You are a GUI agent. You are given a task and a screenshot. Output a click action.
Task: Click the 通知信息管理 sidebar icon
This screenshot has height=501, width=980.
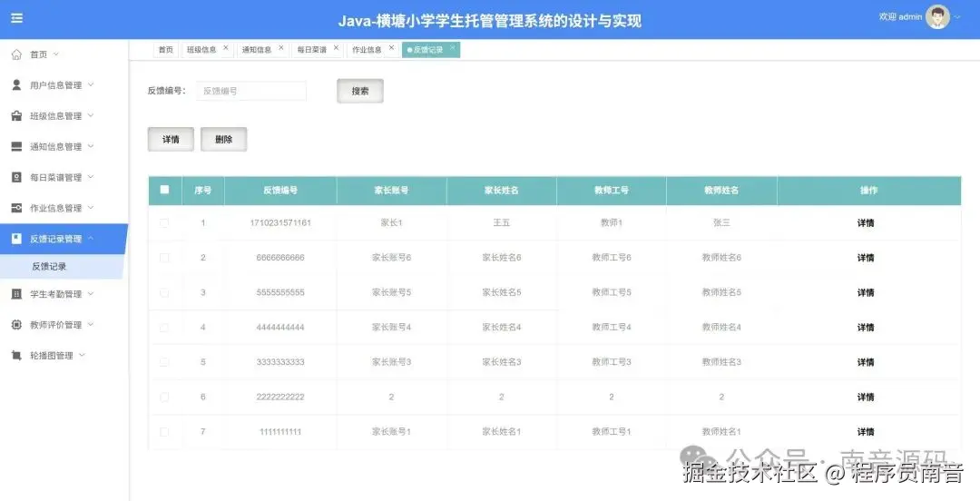(x=17, y=146)
